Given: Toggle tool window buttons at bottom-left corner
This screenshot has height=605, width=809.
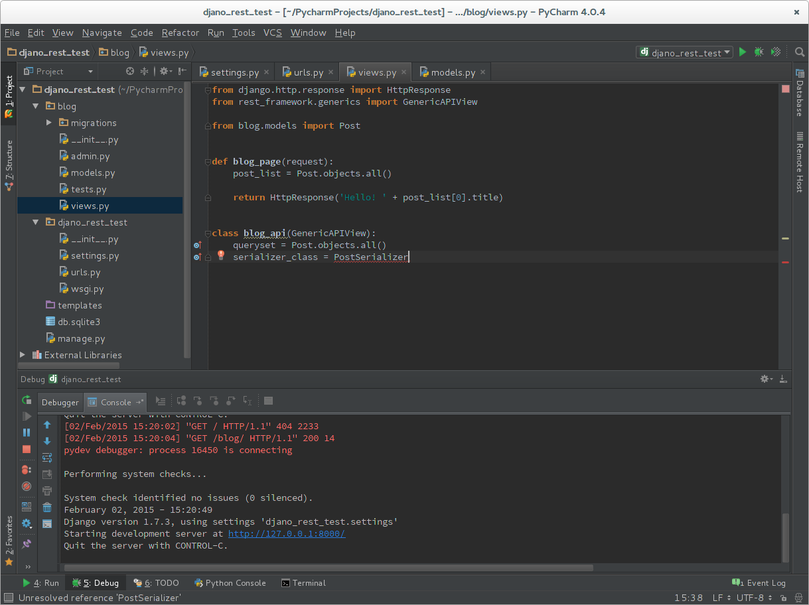Looking at the screenshot, I should click(x=8, y=597).
